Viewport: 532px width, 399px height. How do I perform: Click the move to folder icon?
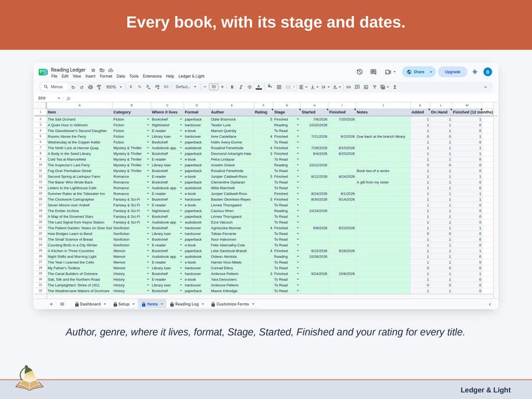(x=102, y=70)
